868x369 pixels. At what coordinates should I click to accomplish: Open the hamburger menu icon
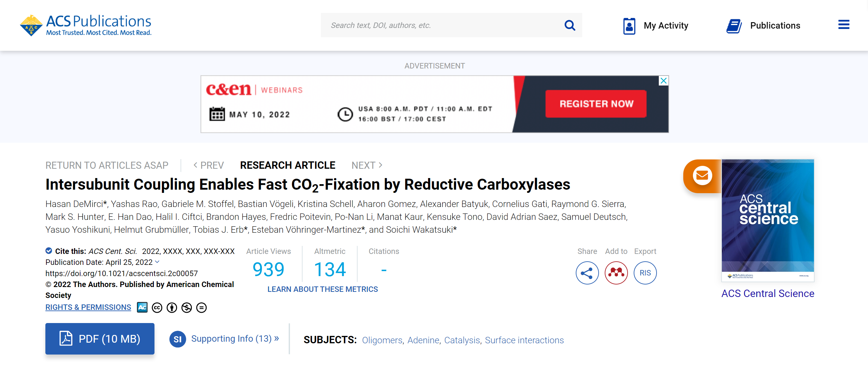(x=844, y=24)
